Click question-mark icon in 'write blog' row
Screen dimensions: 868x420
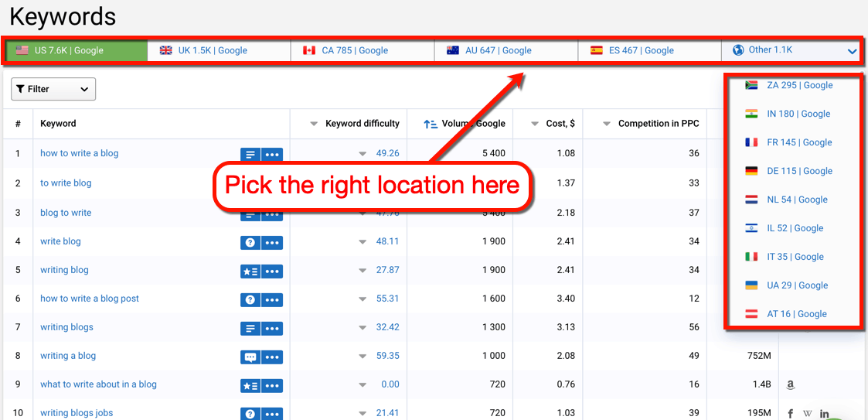(250, 243)
